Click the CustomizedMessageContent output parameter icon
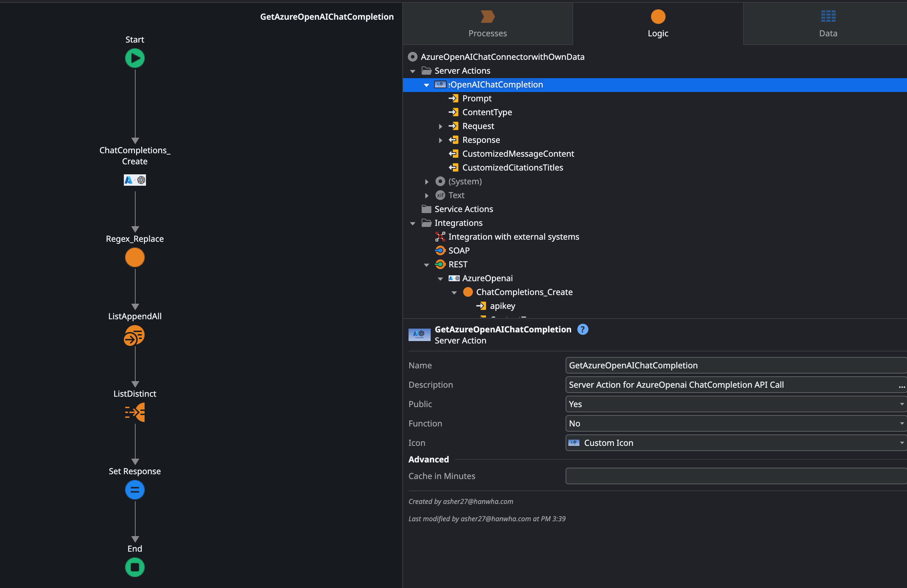Image resolution: width=907 pixels, height=588 pixels. [x=453, y=154]
